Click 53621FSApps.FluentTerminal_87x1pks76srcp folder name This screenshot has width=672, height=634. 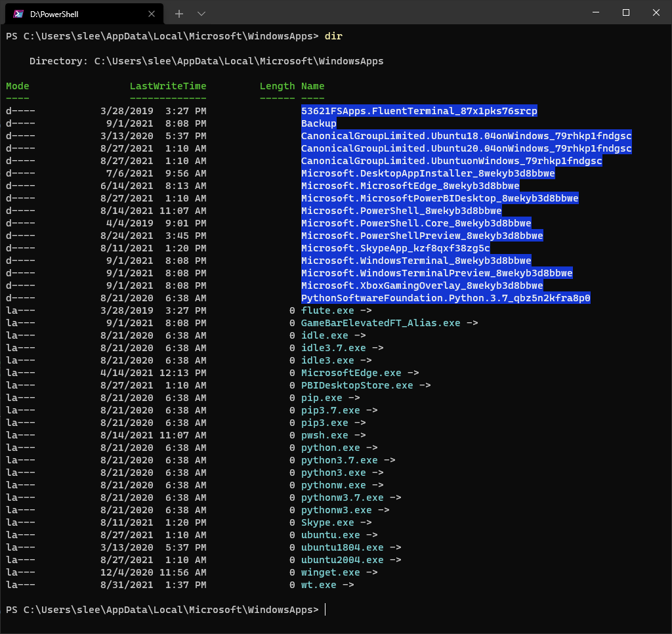tap(419, 111)
